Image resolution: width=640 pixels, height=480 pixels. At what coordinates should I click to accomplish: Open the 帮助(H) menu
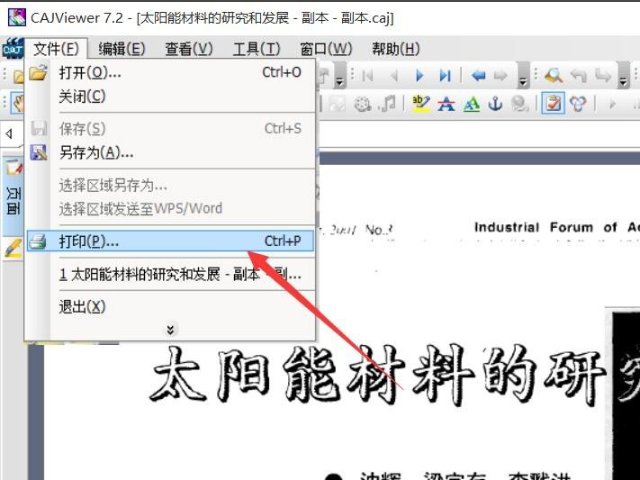pyautogui.click(x=396, y=49)
